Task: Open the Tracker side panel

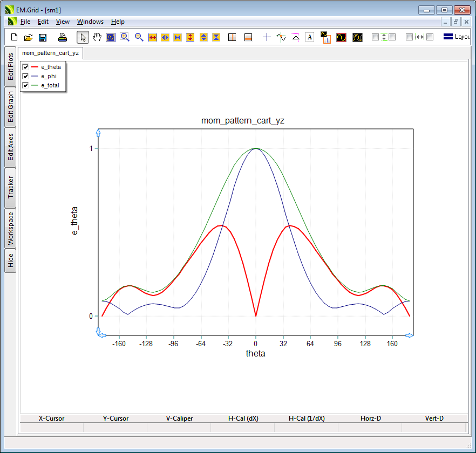Action: pos(10,188)
